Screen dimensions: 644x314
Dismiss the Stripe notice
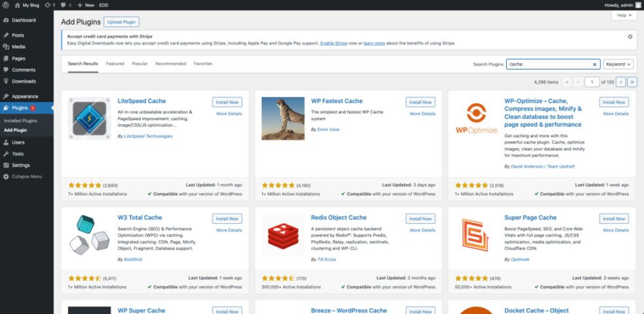point(630,37)
